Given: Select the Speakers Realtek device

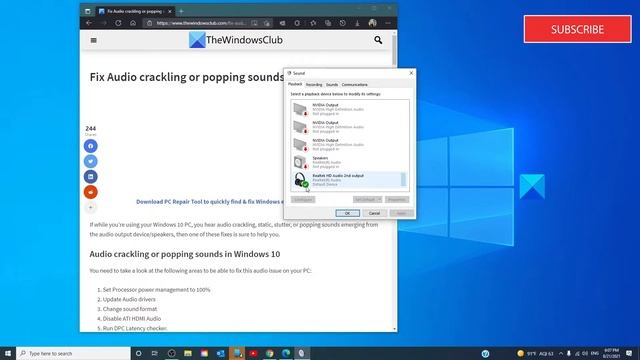Looking at the screenshot, I should [349, 162].
